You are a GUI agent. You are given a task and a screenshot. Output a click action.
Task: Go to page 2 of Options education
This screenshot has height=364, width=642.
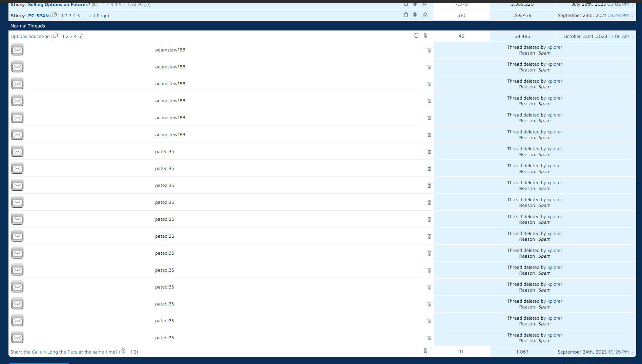click(x=67, y=36)
